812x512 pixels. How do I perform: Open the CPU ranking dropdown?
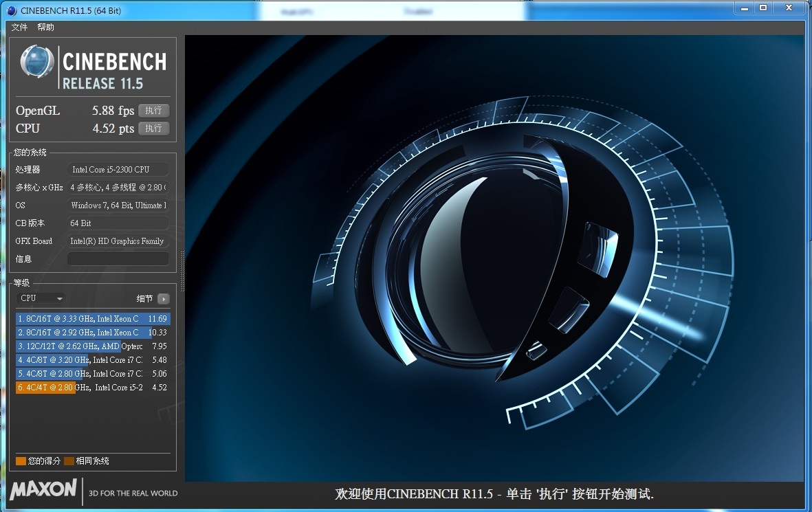(41, 298)
